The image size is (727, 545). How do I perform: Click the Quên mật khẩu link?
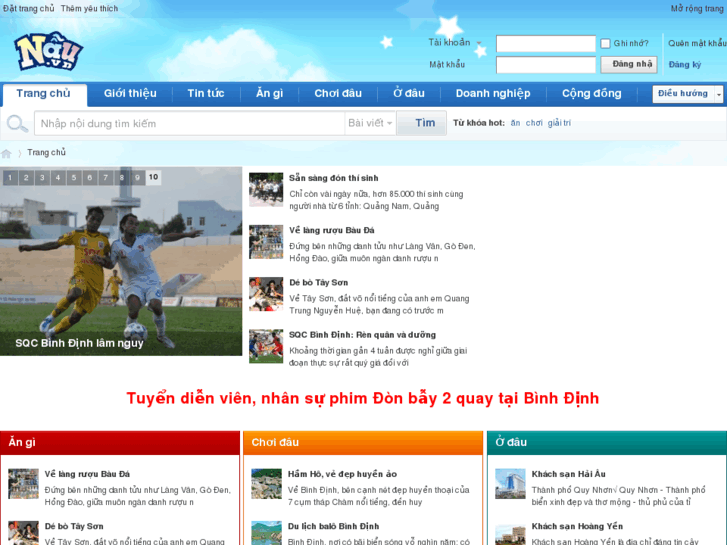(x=697, y=44)
